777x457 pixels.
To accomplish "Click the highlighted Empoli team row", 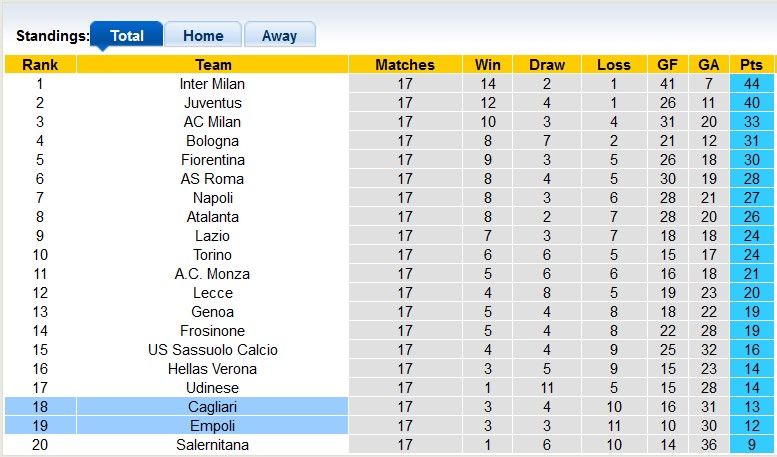I will pyautogui.click(x=213, y=426).
